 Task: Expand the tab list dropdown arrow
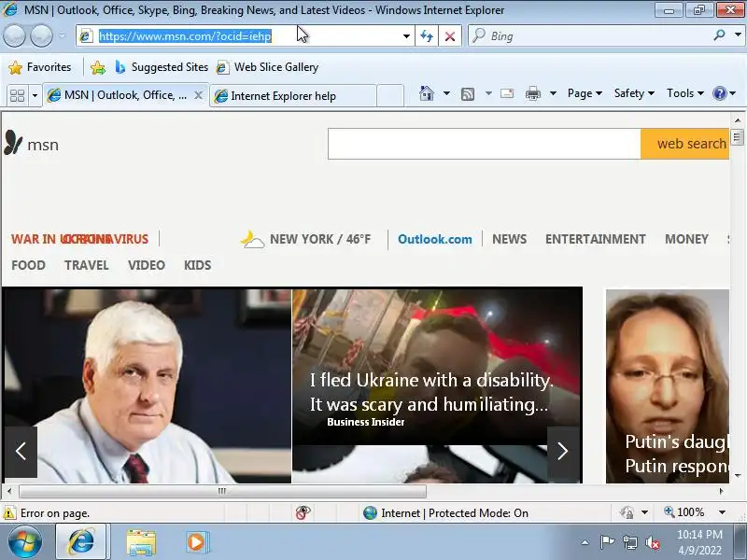point(35,96)
